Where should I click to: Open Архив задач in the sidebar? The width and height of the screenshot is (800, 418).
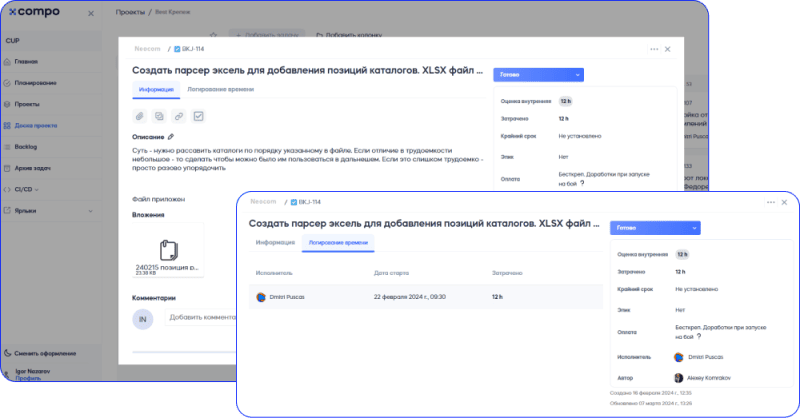(x=32, y=168)
